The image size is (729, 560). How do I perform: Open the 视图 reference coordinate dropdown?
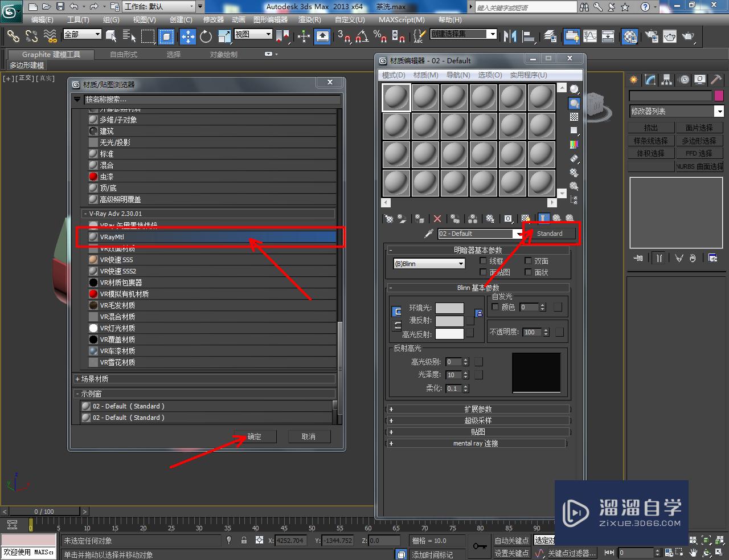[253, 34]
